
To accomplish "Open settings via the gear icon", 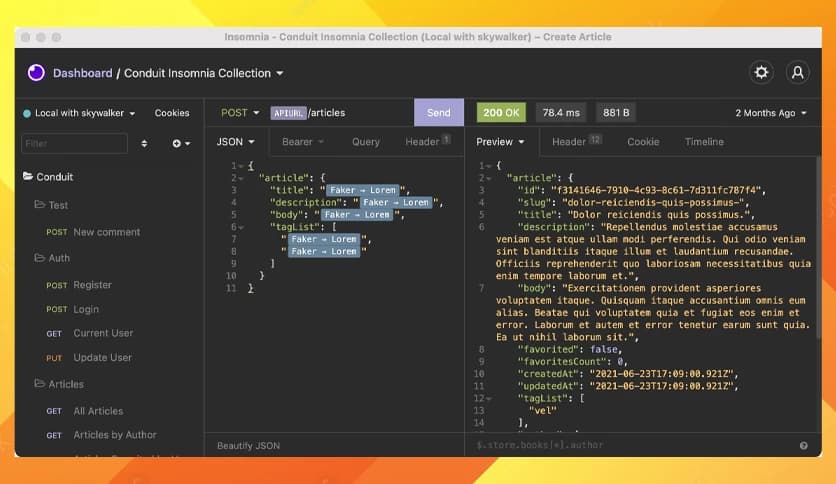I will click(761, 72).
